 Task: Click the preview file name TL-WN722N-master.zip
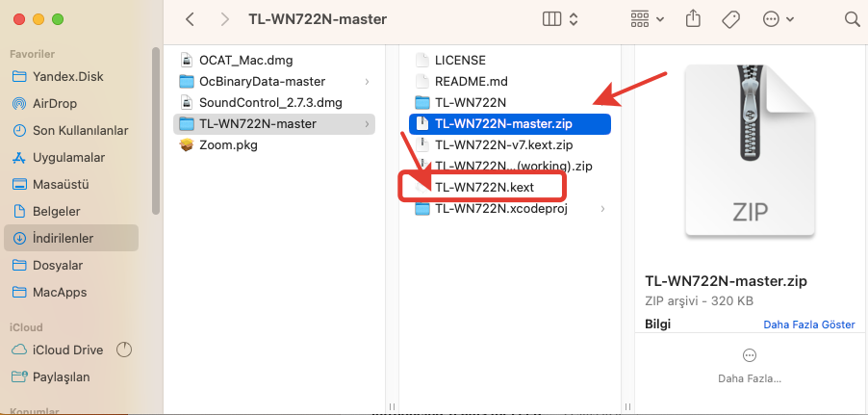(x=727, y=281)
